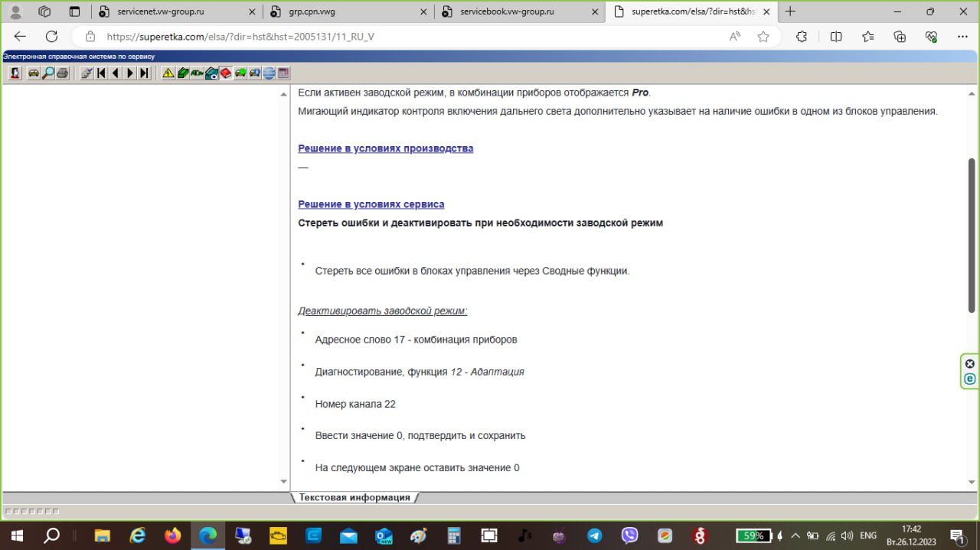Select the Текстовая информация tab

click(354, 497)
